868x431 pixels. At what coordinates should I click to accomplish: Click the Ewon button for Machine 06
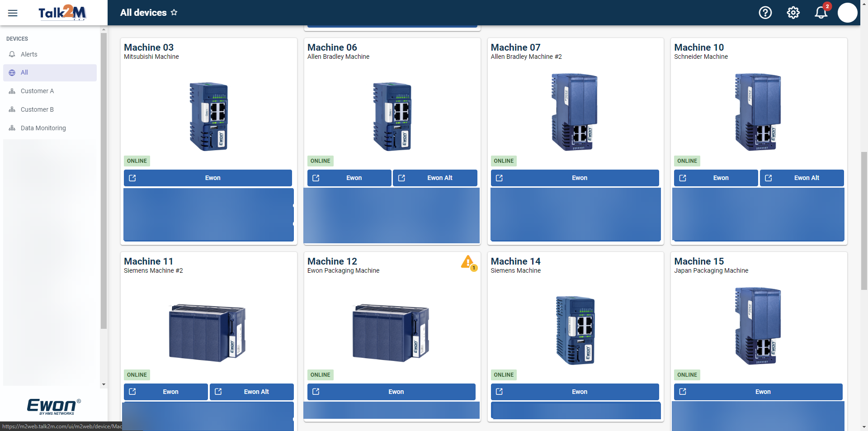pyautogui.click(x=349, y=178)
